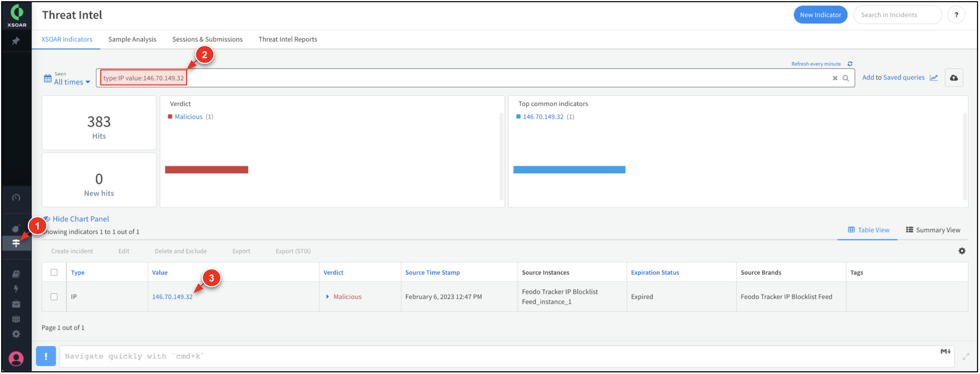This screenshot has height=374, width=980.
Task: Click the Edit action
Action: coord(124,251)
